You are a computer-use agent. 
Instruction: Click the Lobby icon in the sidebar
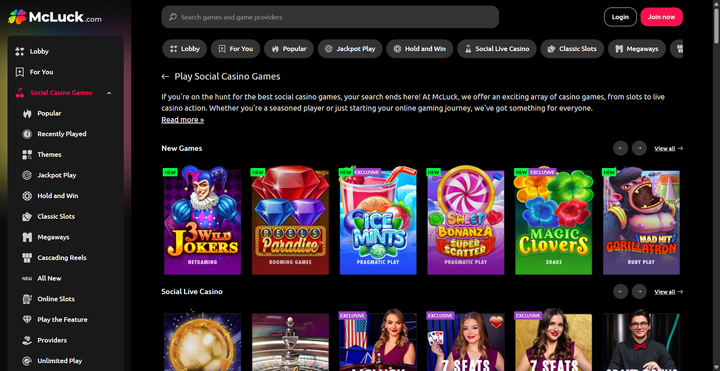(19, 51)
